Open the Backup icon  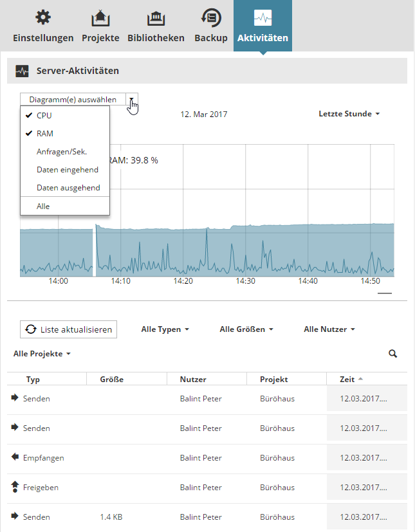[211, 17]
